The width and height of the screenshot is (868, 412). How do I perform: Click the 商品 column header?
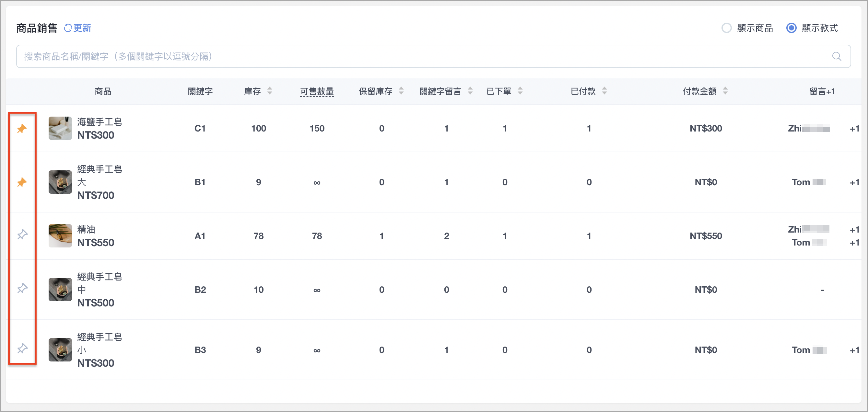tap(103, 91)
